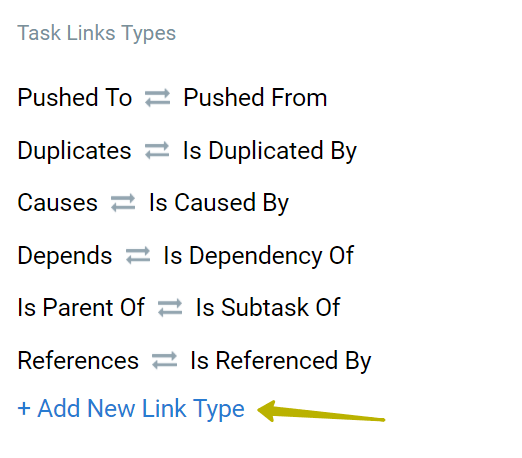Open the Is Duplicated By label
Screen dimensions: 522x458
[270, 151]
